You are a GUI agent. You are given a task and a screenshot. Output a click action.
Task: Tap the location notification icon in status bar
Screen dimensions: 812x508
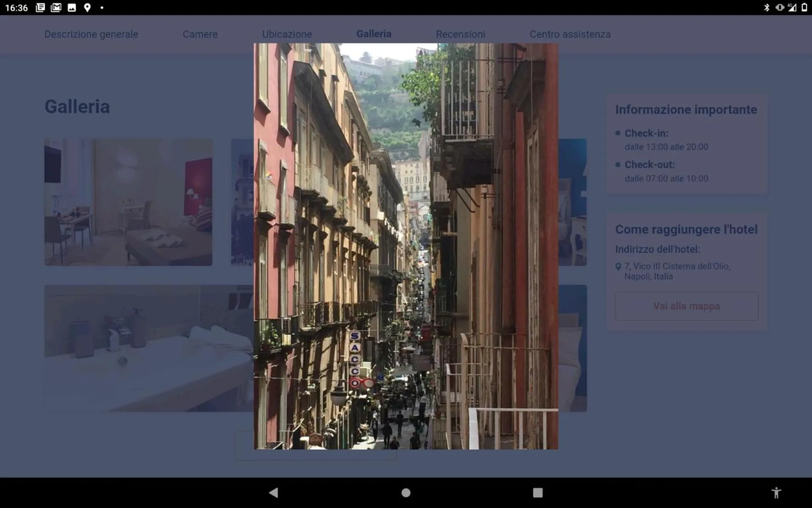click(87, 8)
